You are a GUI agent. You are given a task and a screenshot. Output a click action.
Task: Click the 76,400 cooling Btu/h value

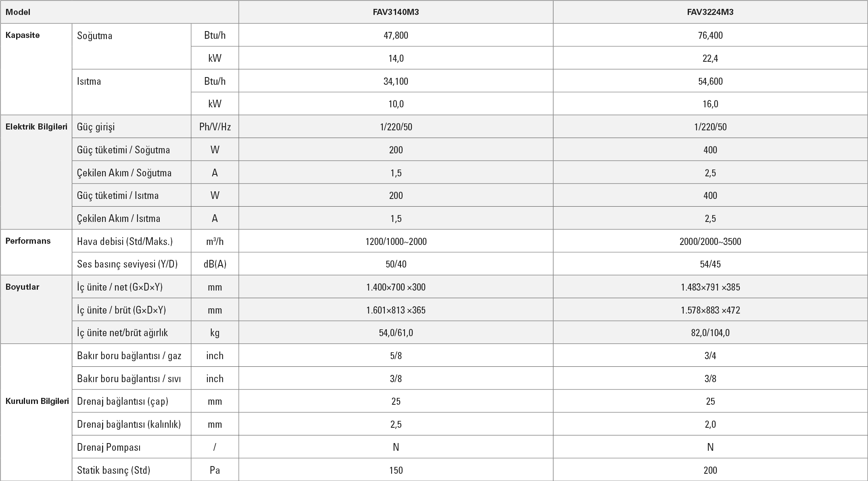point(710,36)
